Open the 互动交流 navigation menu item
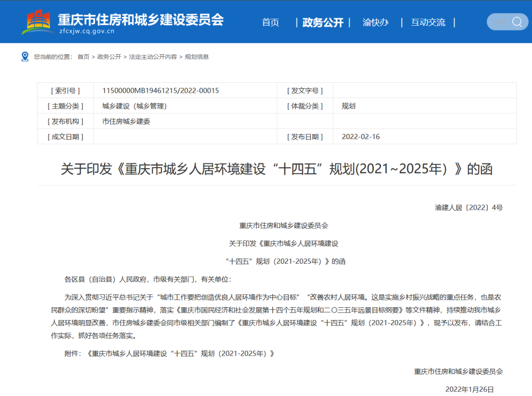The image size is (532, 396). tap(428, 22)
